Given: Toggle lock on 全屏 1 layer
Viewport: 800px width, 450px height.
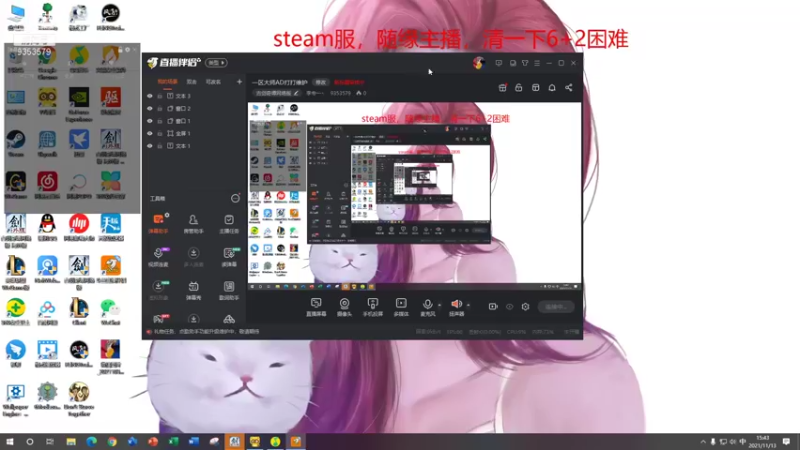Looking at the screenshot, I should 160,133.
